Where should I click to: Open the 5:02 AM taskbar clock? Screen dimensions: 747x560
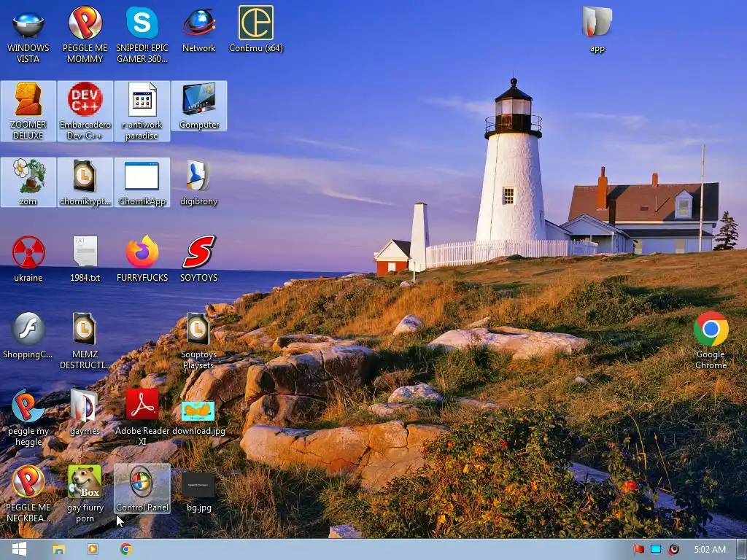point(710,550)
